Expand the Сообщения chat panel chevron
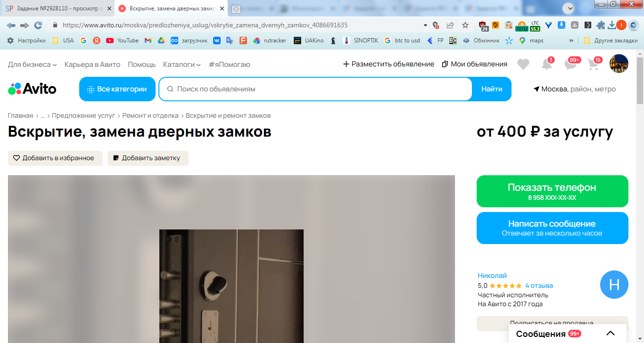 [x=610, y=334]
